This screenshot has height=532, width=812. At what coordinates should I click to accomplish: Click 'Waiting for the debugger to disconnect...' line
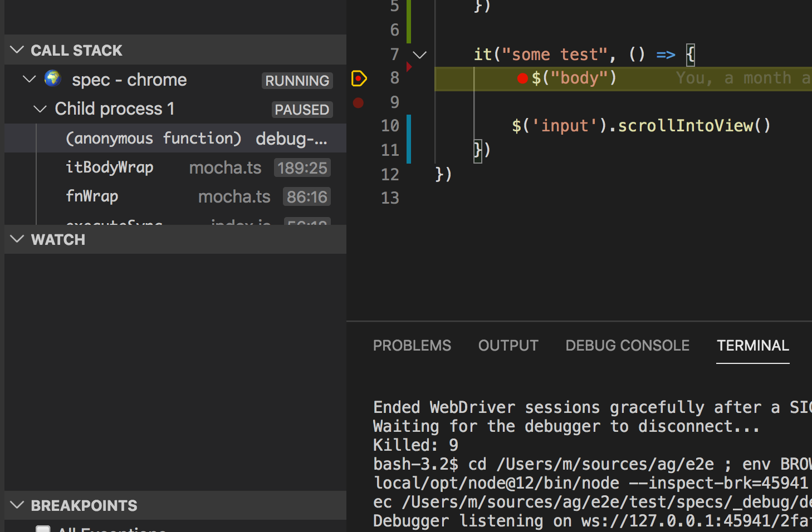tap(566, 426)
